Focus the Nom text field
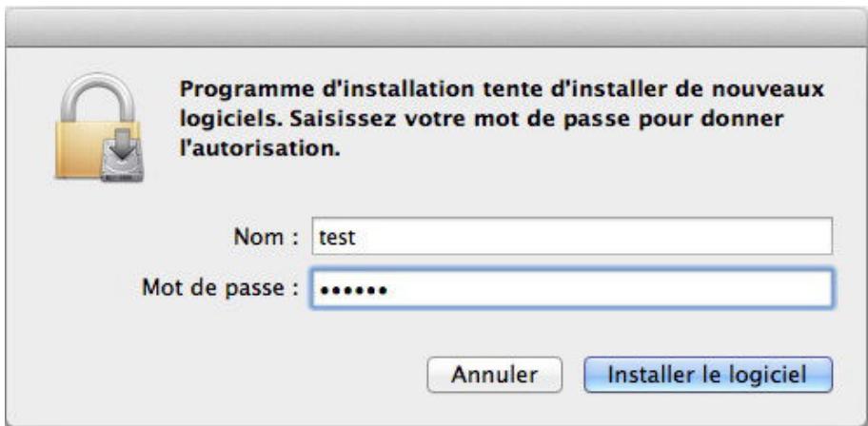The height and width of the screenshot is (426, 868). click(x=571, y=240)
